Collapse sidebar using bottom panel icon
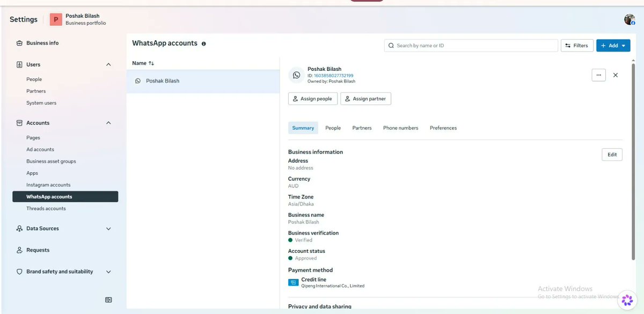This screenshot has width=644, height=314. tap(108, 300)
